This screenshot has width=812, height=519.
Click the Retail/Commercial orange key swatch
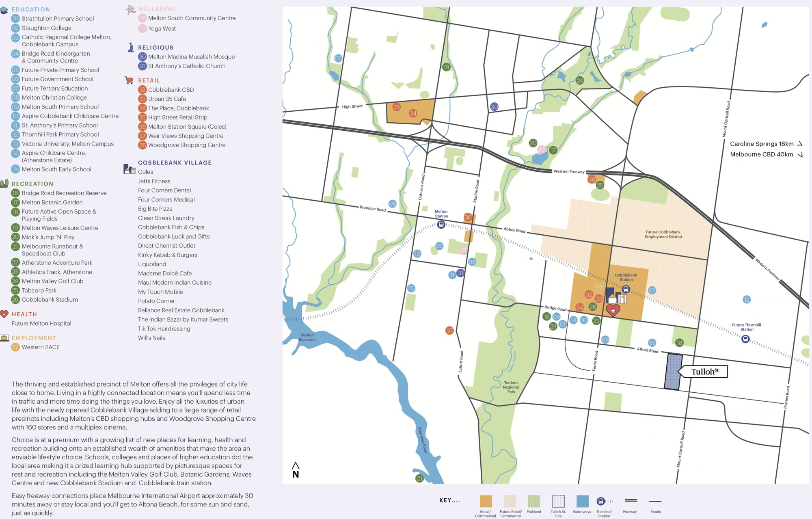(486, 501)
